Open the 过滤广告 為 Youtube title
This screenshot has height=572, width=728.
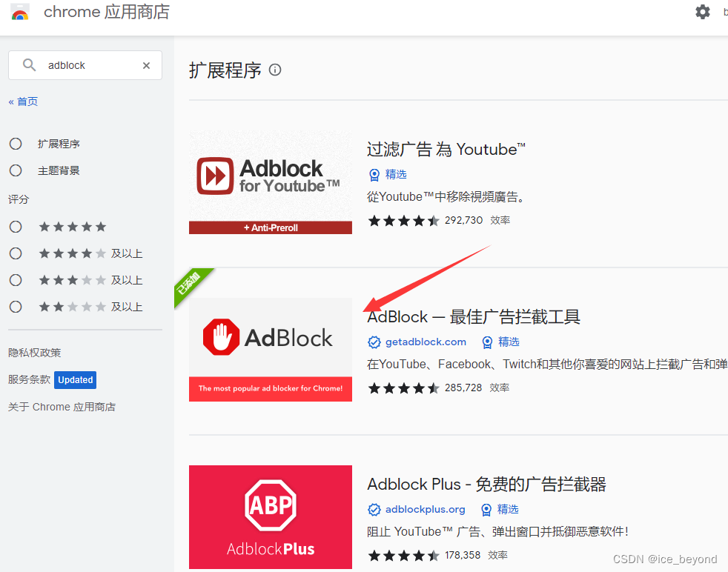(x=446, y=150)
